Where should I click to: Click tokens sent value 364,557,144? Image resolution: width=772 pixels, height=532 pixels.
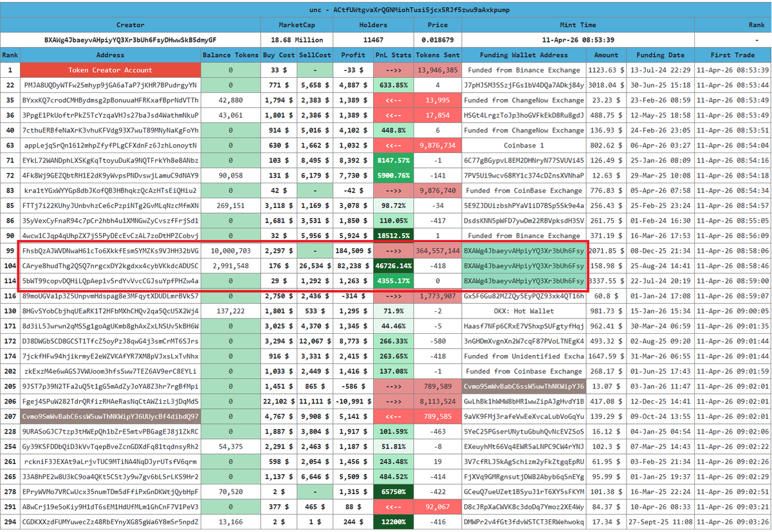(x=437, y=251)
